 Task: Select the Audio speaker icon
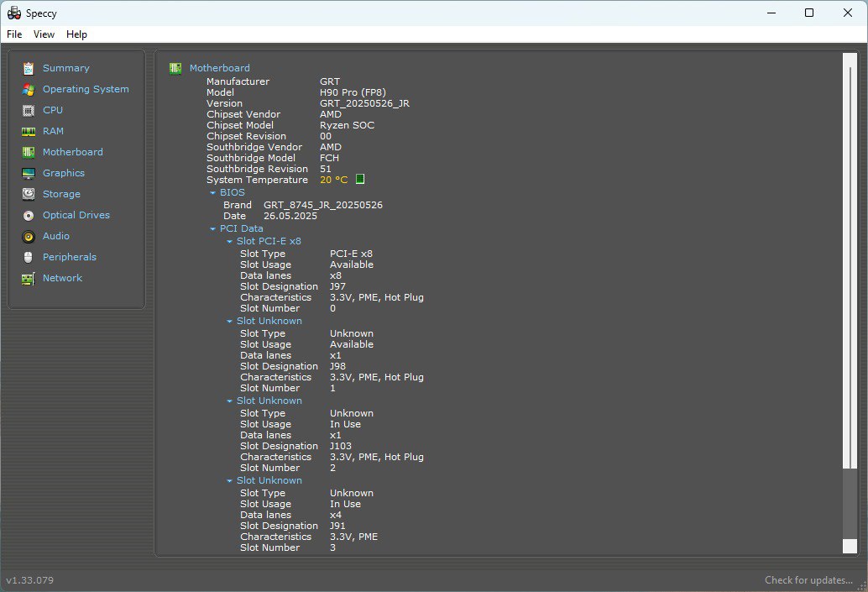point(29,237)
